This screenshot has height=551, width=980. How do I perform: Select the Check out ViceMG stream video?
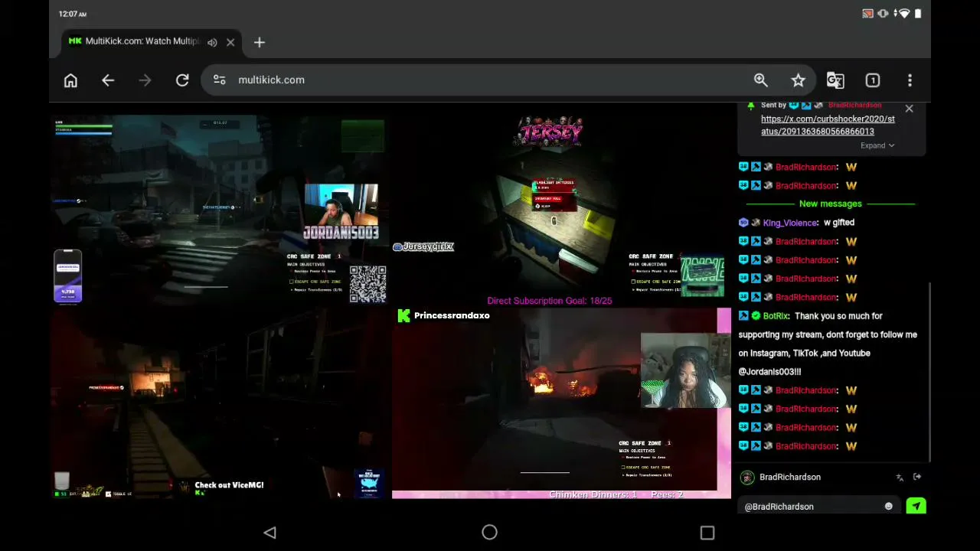point(220,403)
